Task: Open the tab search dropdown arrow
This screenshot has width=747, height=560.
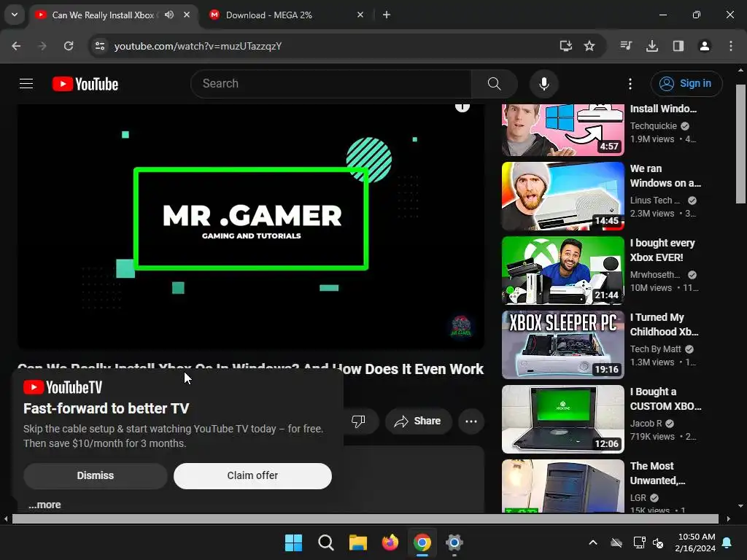Action: pos(15,15)
